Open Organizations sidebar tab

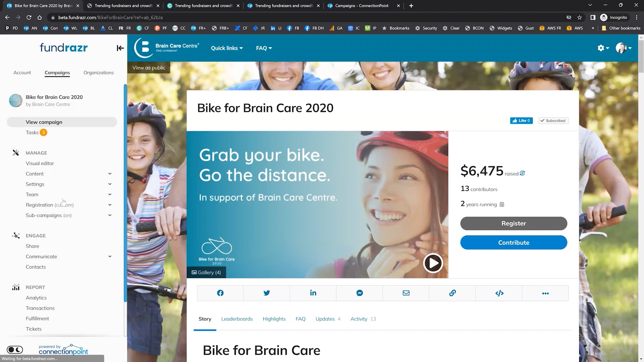pos(99,73)
